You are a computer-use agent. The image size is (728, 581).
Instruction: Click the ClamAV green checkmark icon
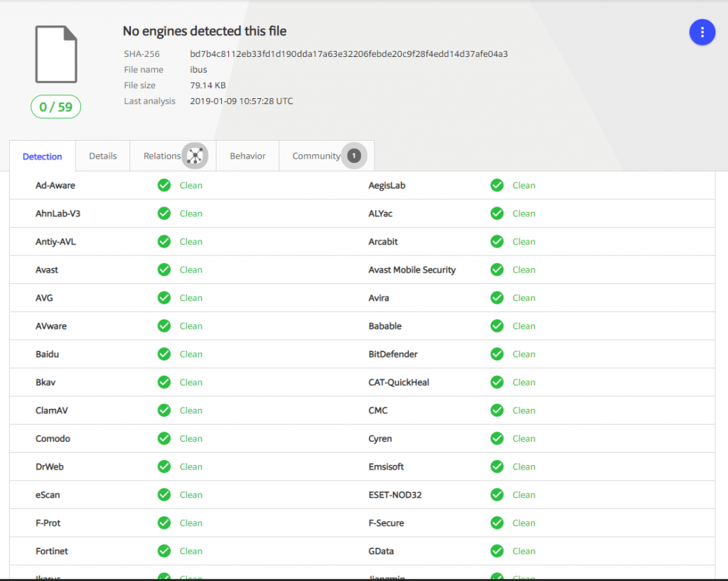click(x=164, y=410)
